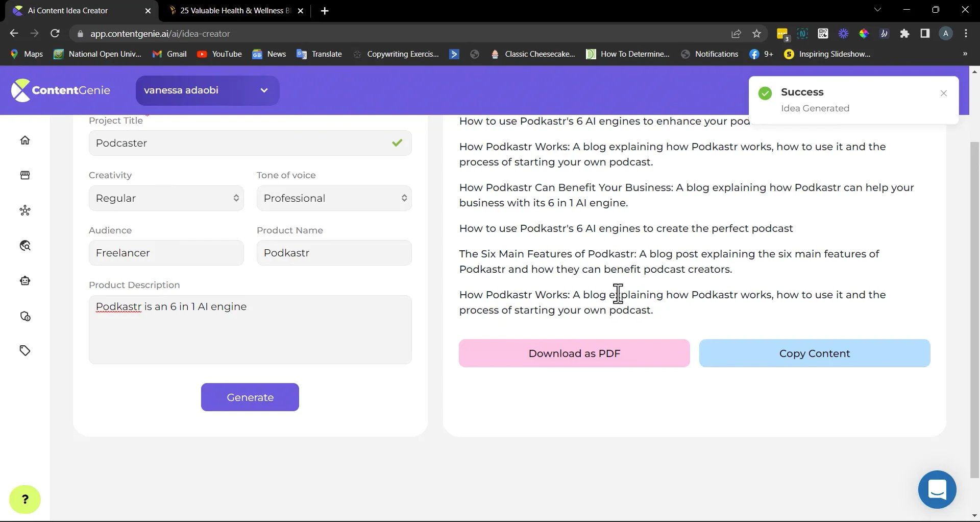980x522 pixels.
Task: Click the scroll down arrow of scrollbar
Action: pos(974,516)
